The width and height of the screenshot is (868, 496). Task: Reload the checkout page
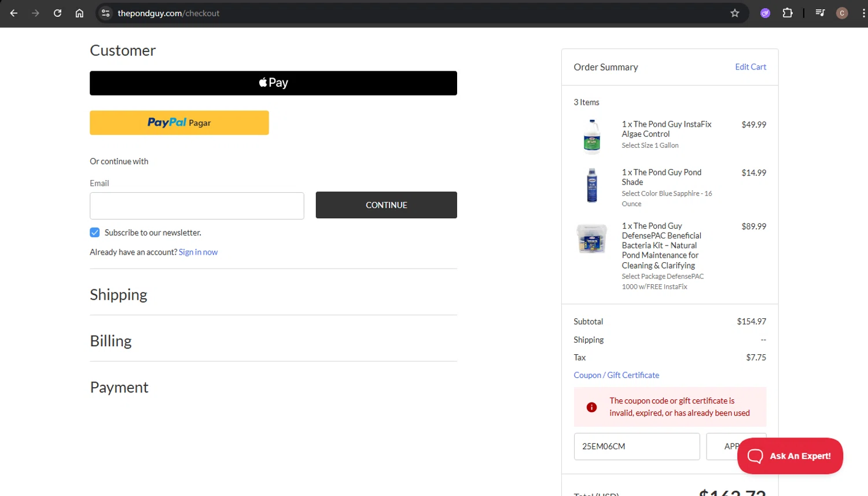click(57, 13)
